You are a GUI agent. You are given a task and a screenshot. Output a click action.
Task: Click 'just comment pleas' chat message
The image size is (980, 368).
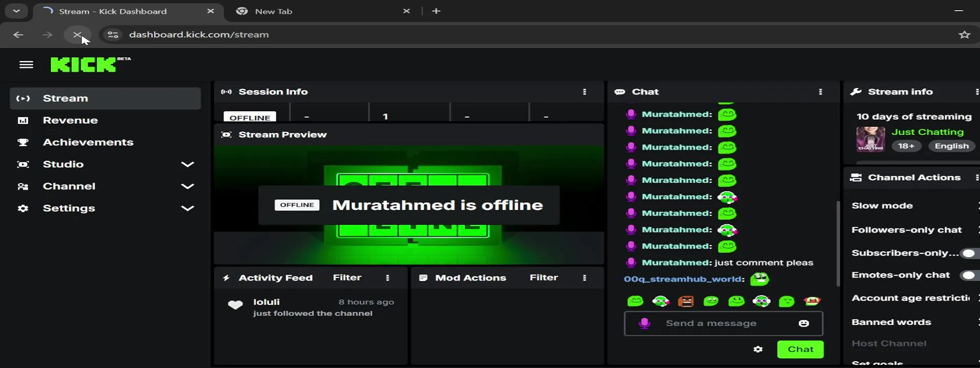pos(764,263)
